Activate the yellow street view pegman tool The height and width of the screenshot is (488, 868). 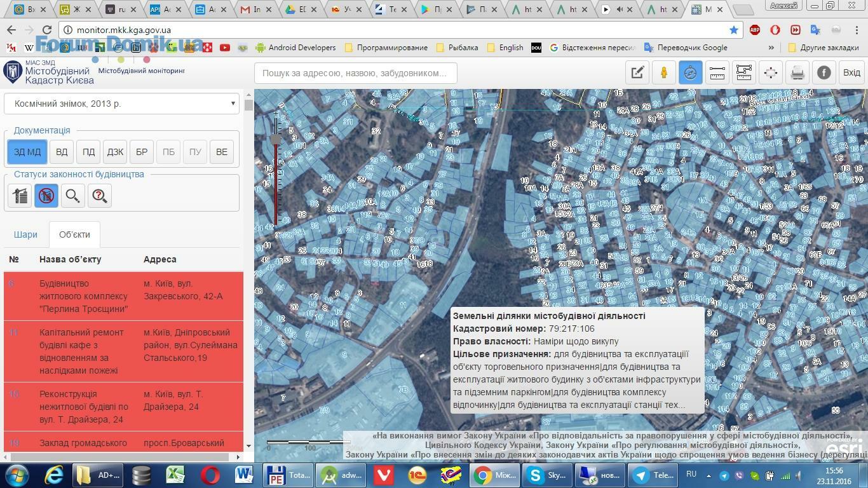[x=664, y=73]
